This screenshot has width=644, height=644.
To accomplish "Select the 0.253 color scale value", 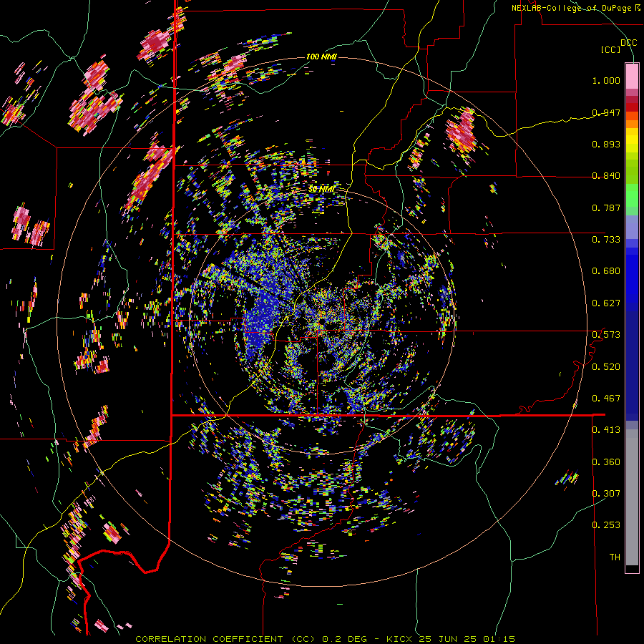I will click(606, 525).
